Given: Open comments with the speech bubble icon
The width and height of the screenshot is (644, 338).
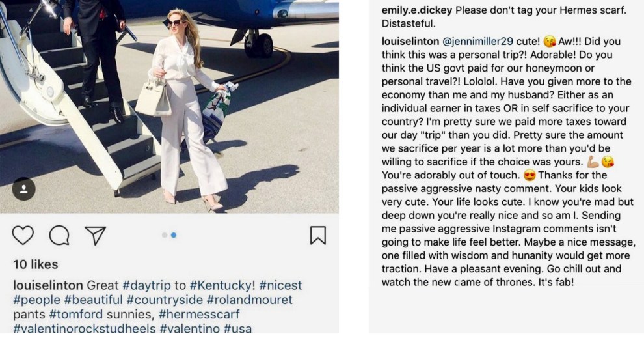Looking at the screenshot, I should click(59, 235).
